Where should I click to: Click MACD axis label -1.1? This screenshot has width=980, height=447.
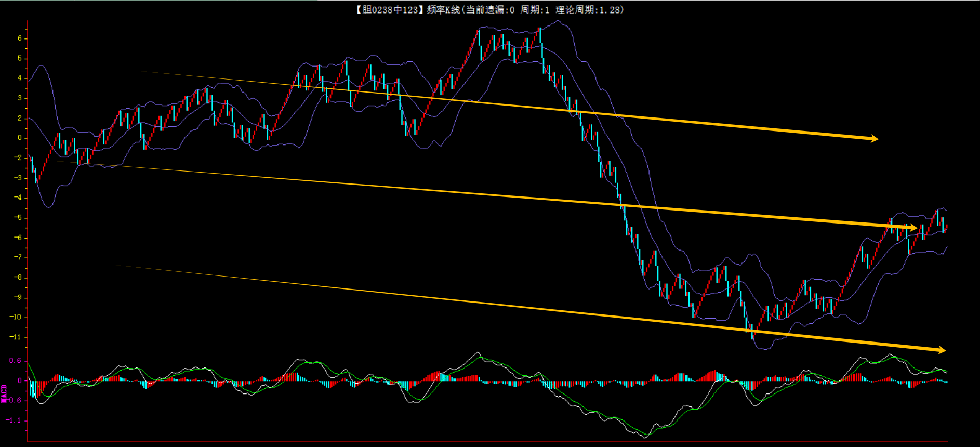(14, 420)
